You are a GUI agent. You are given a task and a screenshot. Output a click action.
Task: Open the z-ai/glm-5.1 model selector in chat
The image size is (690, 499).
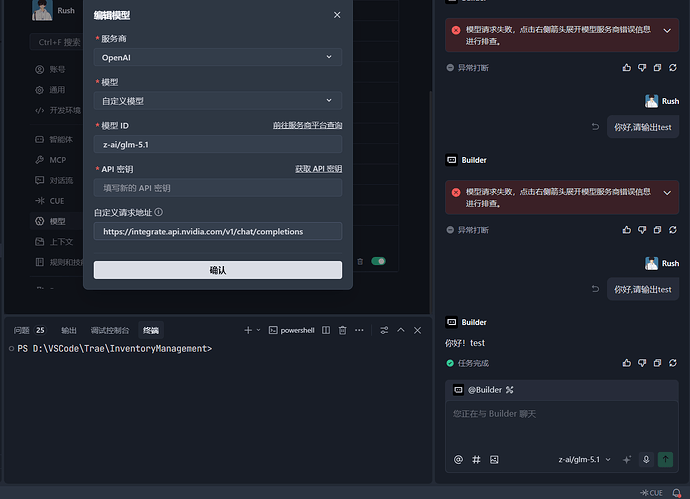coord(584,459)
